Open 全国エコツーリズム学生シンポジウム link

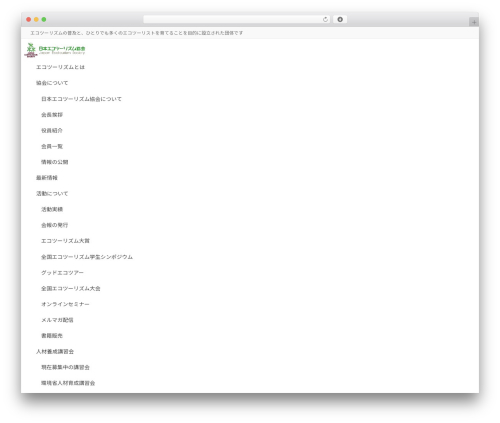click(x=87, y=257)
